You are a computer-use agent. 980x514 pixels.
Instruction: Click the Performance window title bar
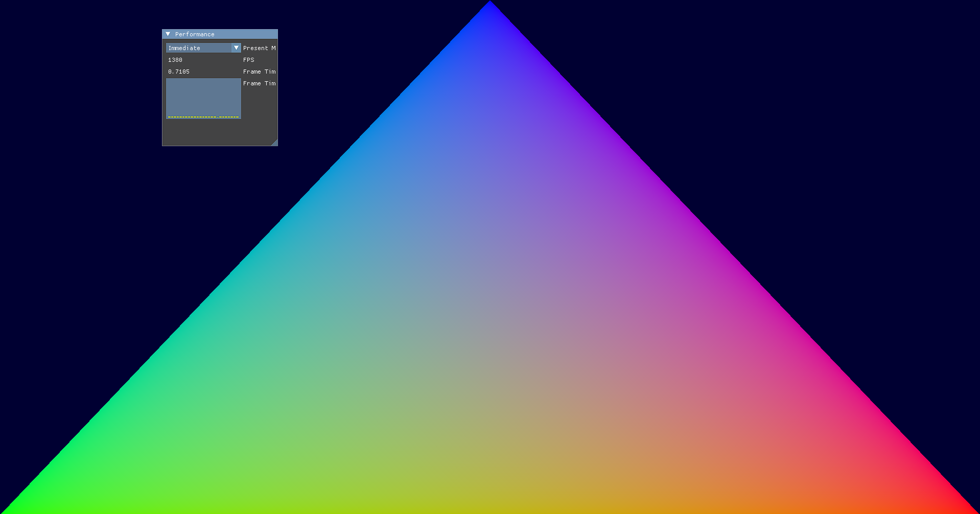pos(220,34)
